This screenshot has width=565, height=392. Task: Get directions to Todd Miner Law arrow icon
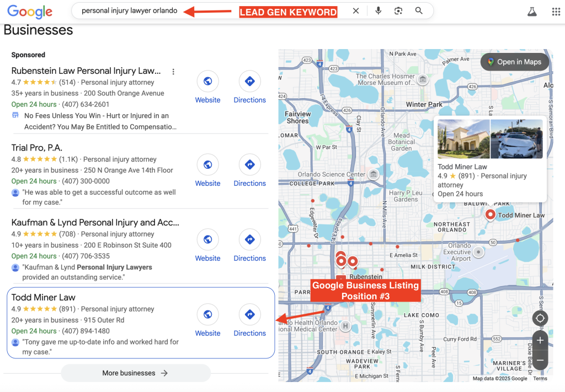[x=250, y=314]
